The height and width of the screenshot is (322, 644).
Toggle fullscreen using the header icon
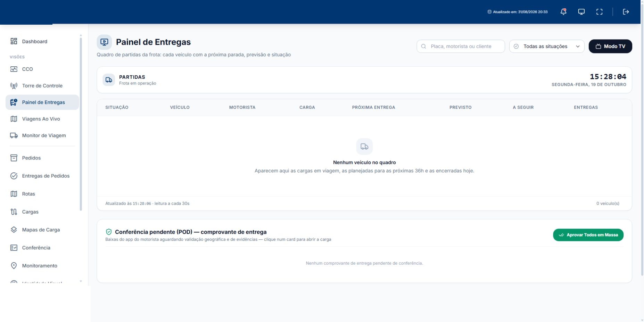[x=600, y=12]
